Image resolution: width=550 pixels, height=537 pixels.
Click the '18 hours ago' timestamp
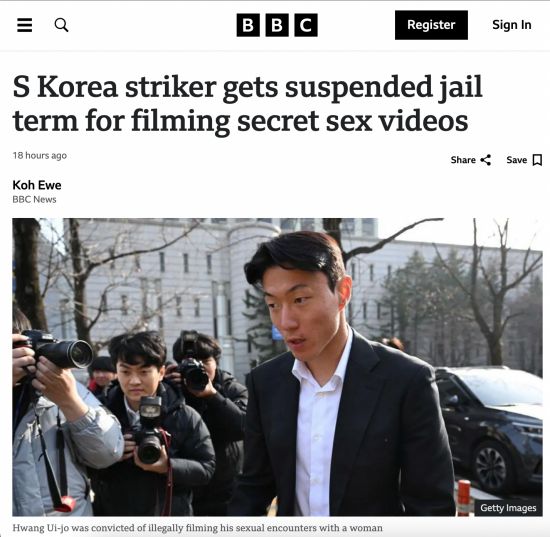(x=40, y=155)
